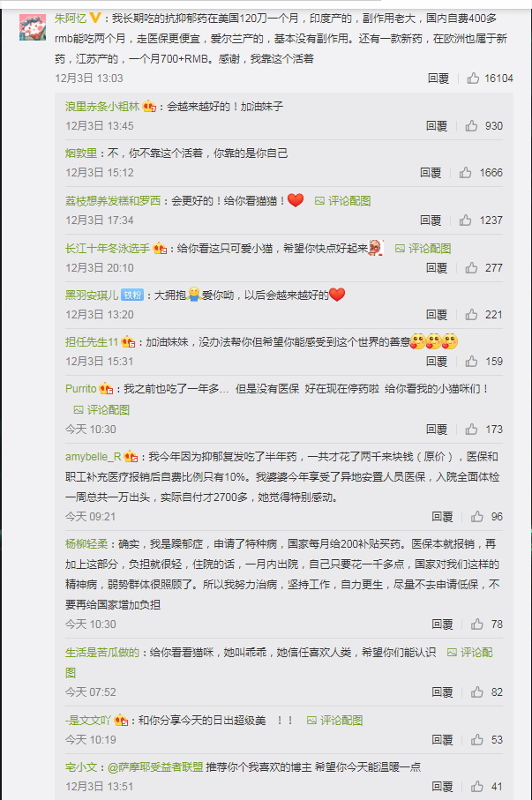Screen dimensions: 532x800
Task: Like 浪里赤条小粗林's reply showing 930 likes
Action: (x=471, y=125)
